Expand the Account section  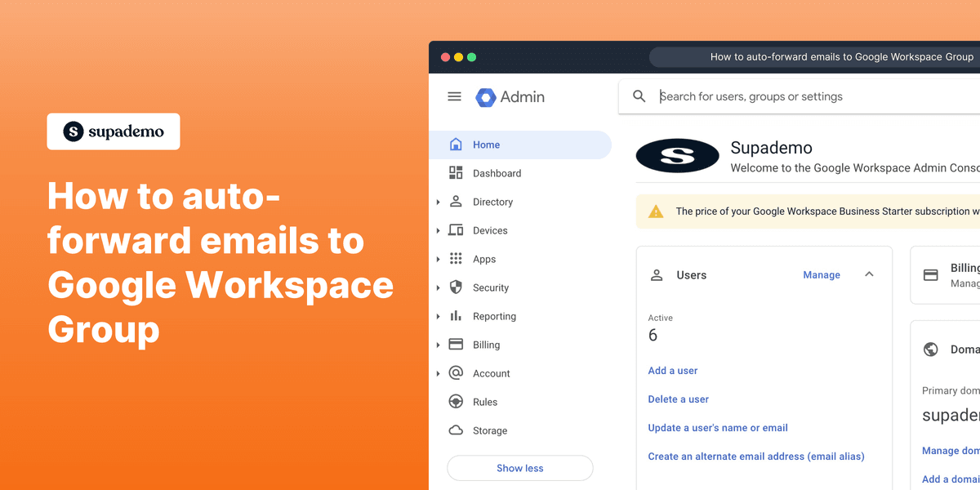[439, 373]
